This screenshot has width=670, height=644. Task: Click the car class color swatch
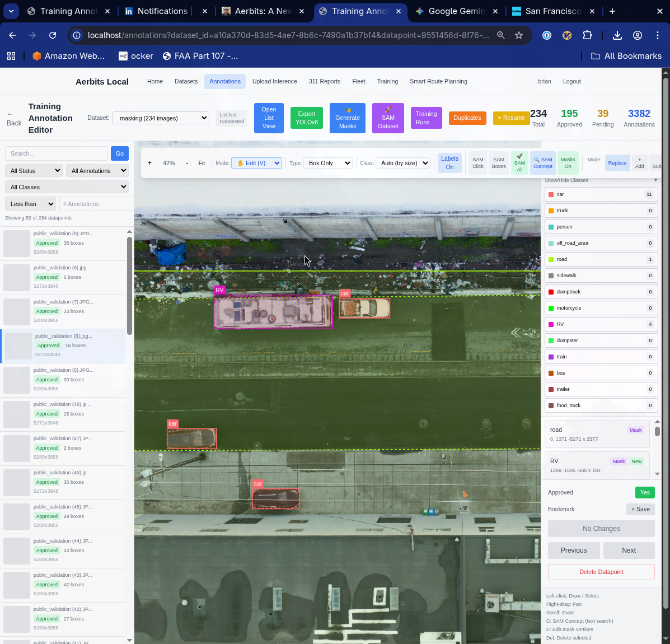click(x=551, y=194)
